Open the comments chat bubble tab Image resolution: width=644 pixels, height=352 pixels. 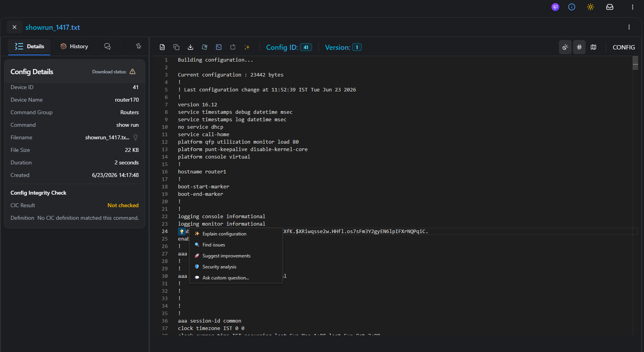click(107, 46)
